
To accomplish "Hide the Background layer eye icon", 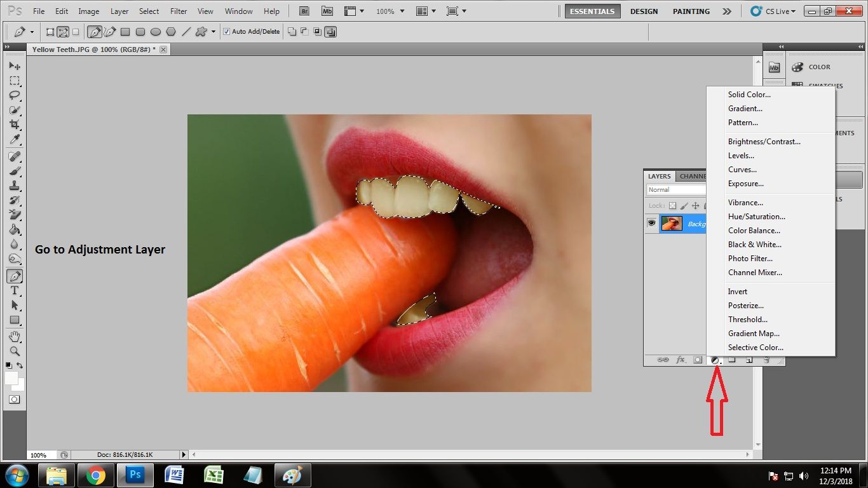I will (651, 223).
